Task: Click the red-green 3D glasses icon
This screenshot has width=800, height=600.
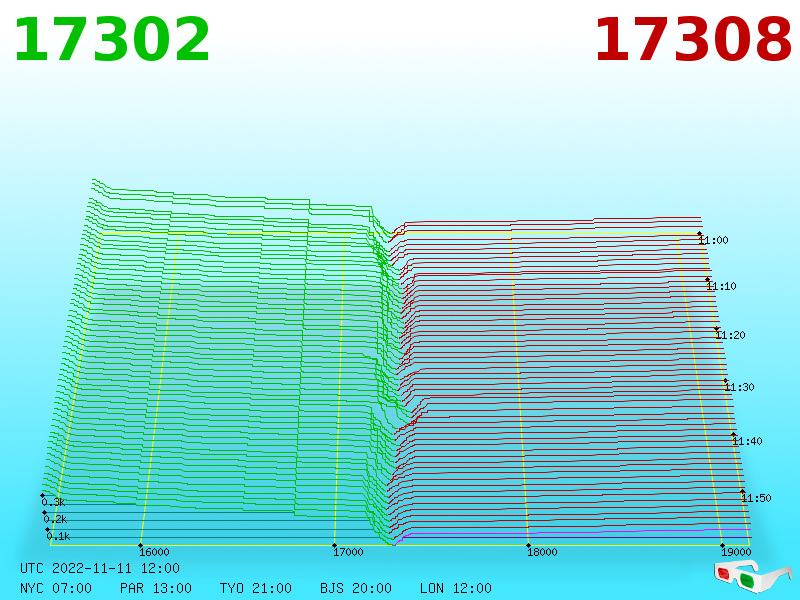Action: pyautogui.click(x=753, y=577)
